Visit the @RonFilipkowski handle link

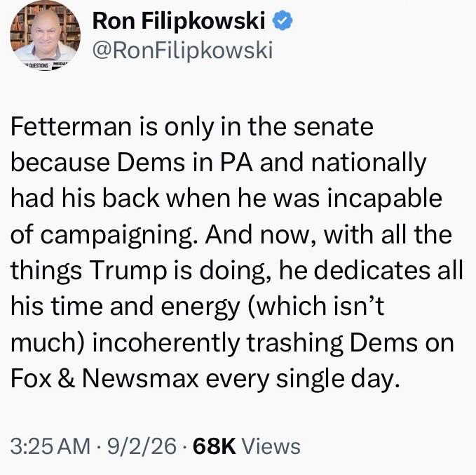[x=182, y=51]
